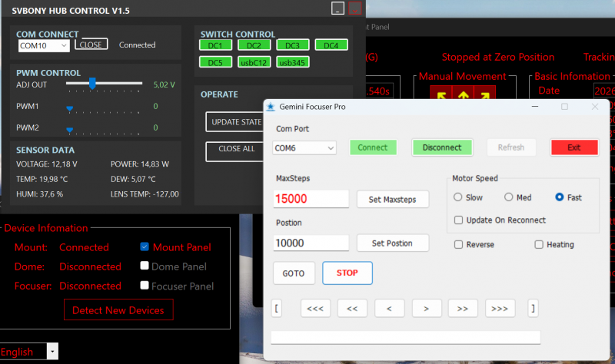Click the Postion field showing 10000
Image resolution: width=615 pixels, height=364 pixels.
coord(311,243)
